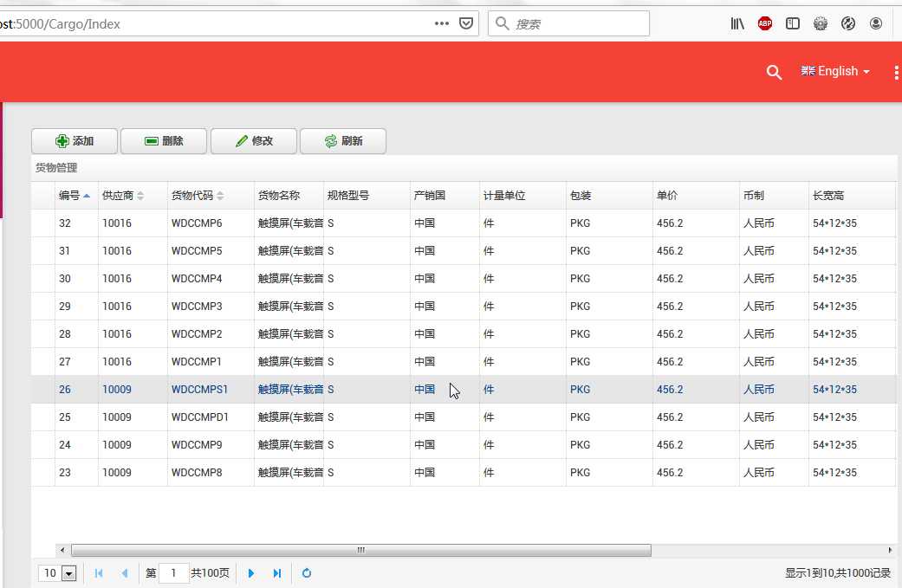
Task: Go to previous page pager icon
Action: click(x=124, y=573)
